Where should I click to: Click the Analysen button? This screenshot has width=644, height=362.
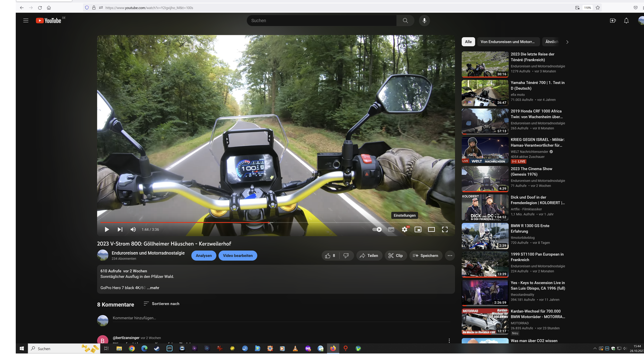(204, 256)
